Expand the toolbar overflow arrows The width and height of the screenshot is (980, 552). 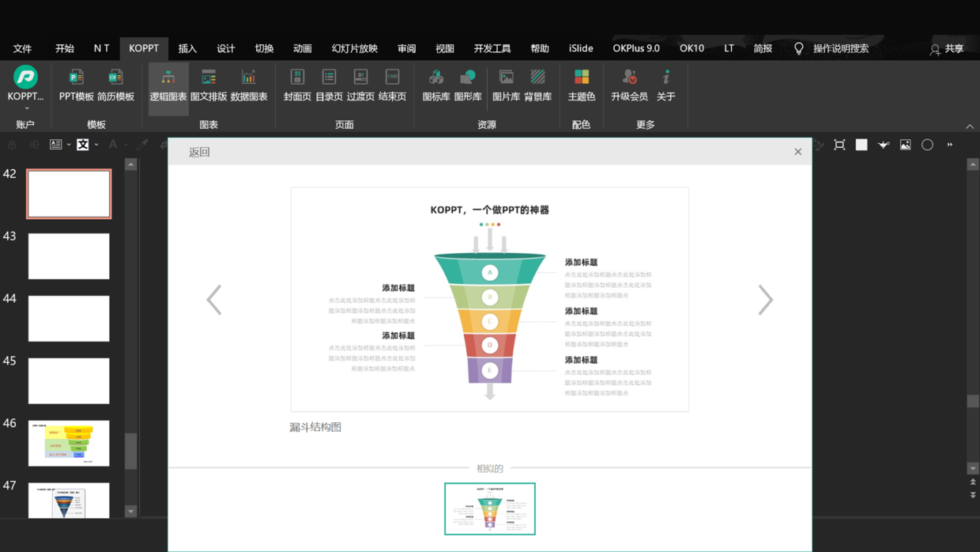[x=950, y=145]
